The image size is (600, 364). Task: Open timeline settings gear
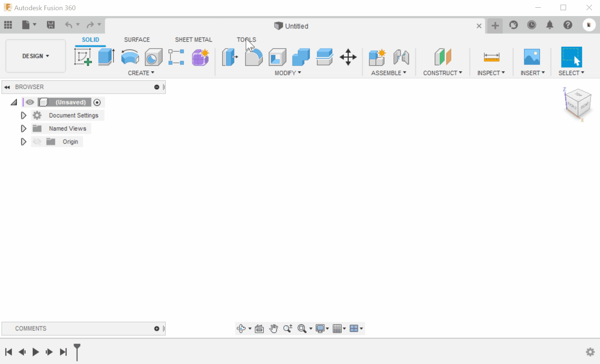click(591, 352)
